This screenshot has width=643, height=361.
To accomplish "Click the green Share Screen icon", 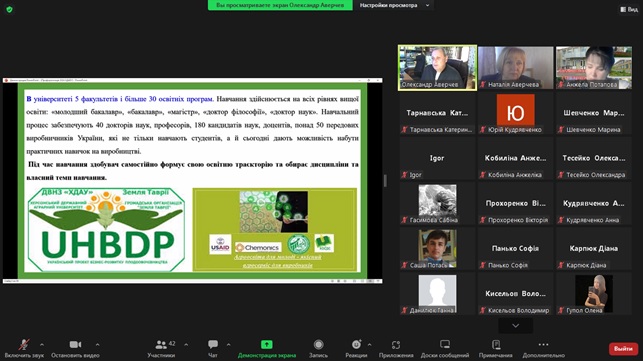I will [x=267, y=345].
